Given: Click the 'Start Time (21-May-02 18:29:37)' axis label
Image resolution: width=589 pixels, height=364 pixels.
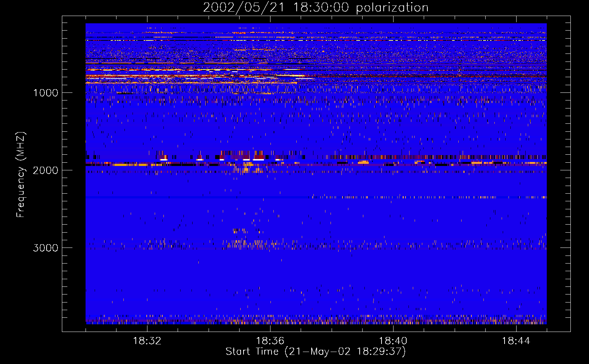Looking at the screenshot, I should click(x=316, y=352).
